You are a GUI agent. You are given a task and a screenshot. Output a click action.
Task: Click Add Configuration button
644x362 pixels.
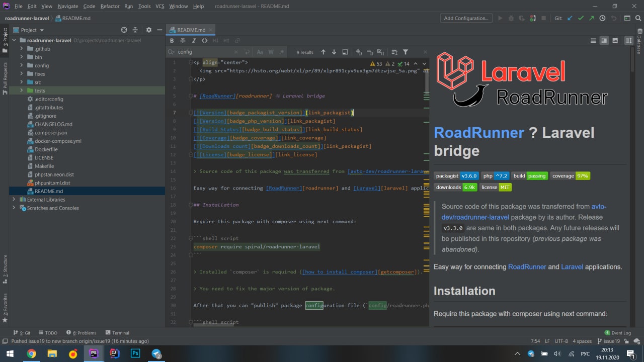pos(466,18)
